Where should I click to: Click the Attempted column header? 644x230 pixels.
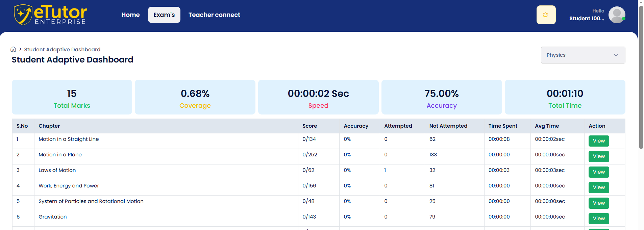pos(398,126)
